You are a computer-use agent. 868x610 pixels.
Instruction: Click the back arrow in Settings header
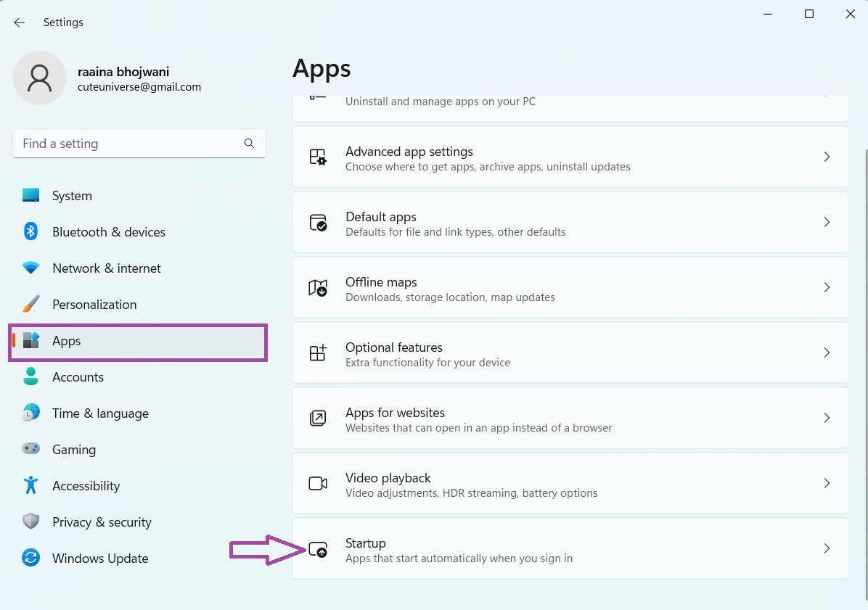[x=20, y=22]
